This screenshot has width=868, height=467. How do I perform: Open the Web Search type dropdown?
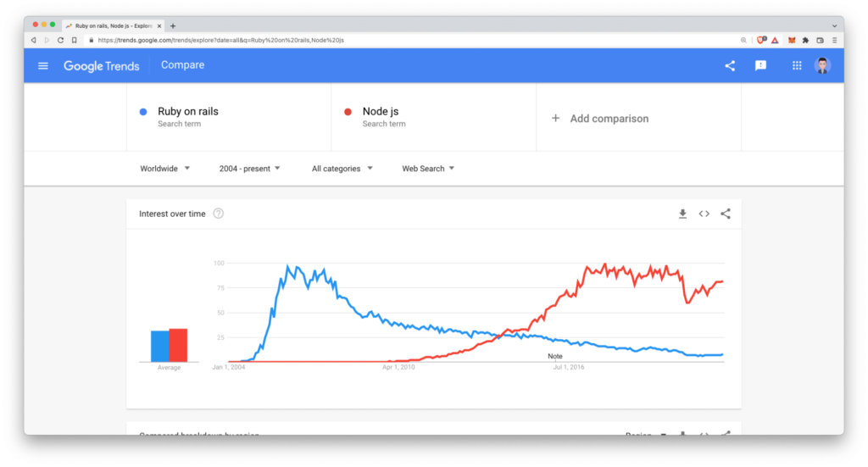coord(428,169)
